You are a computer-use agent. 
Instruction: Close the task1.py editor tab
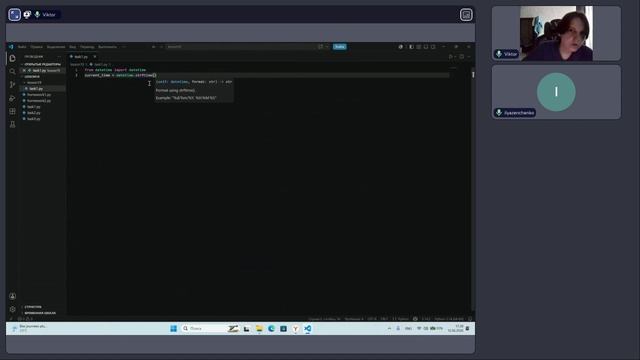[95, 57]
